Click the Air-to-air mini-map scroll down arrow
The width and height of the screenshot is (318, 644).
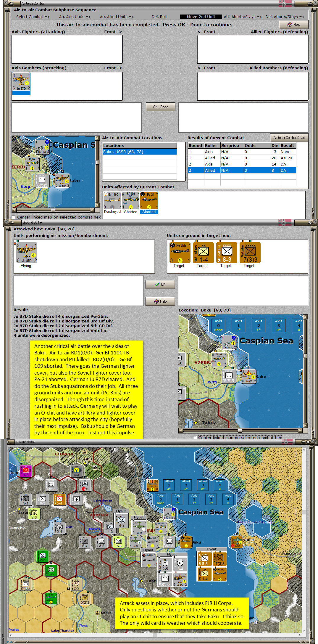click(97, 205)
